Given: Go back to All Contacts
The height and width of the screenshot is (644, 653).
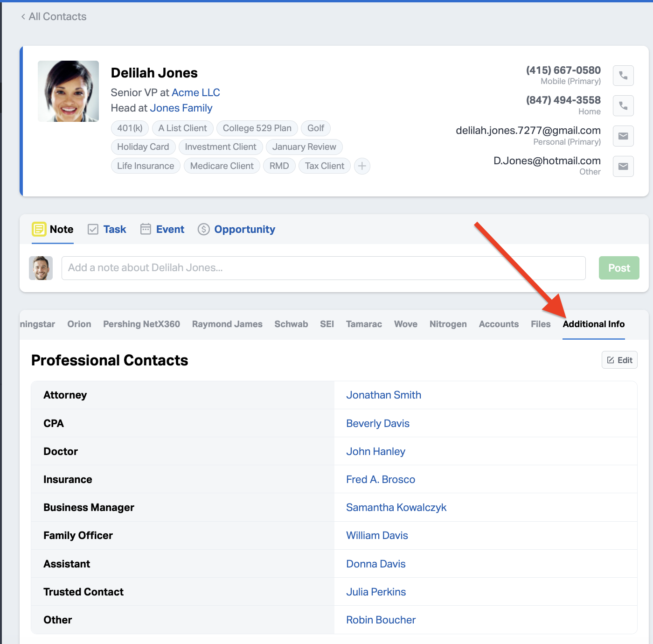Looking at the screenshot, I should [x=54, y=17].
